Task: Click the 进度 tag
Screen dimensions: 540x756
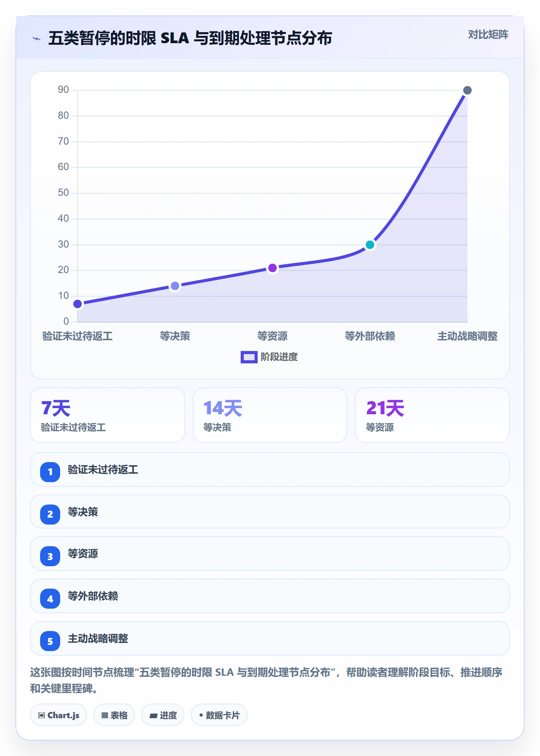Action: tap(163, 715)
